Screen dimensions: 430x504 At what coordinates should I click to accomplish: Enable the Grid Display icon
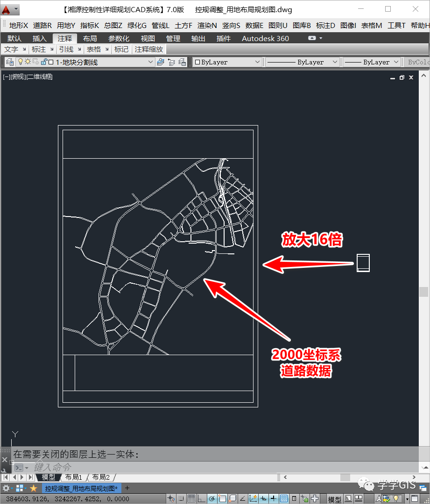point(190,498)
